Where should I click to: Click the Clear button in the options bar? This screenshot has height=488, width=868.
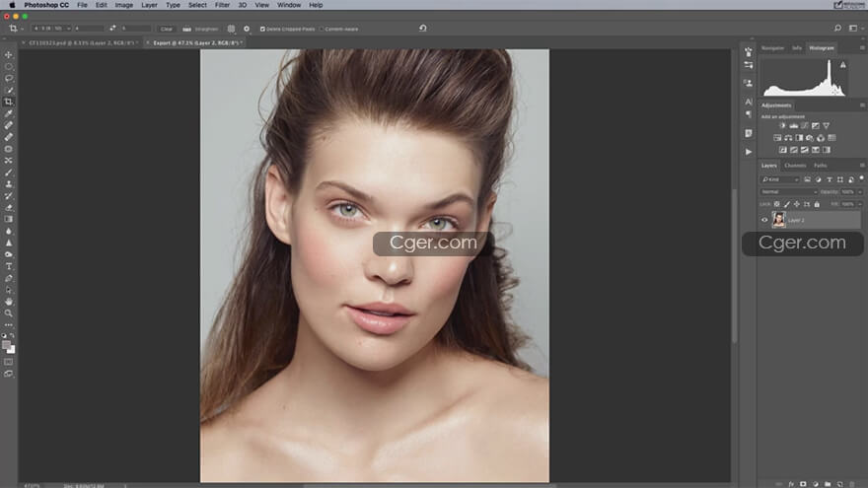coord(167,29)
